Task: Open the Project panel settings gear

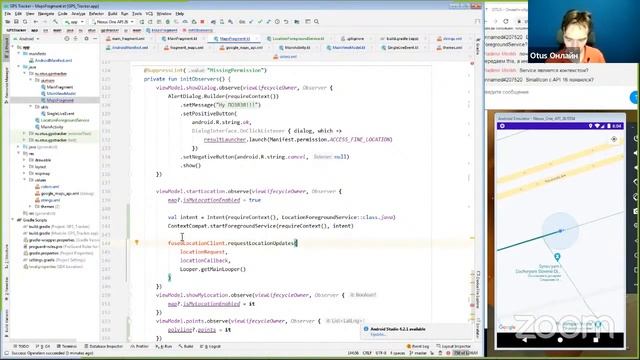Action: 87,39
